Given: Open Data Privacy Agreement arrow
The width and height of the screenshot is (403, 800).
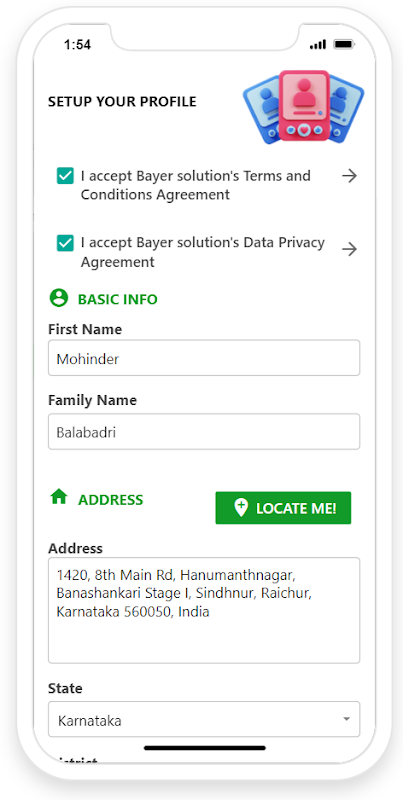Looking at the screenshot, I should [x=349, y=249].
